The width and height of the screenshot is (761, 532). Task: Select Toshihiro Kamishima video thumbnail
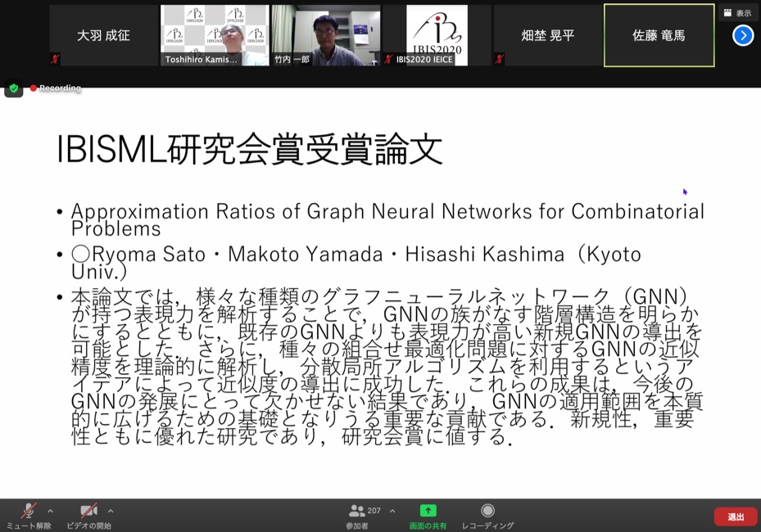[x=215, y=35]
